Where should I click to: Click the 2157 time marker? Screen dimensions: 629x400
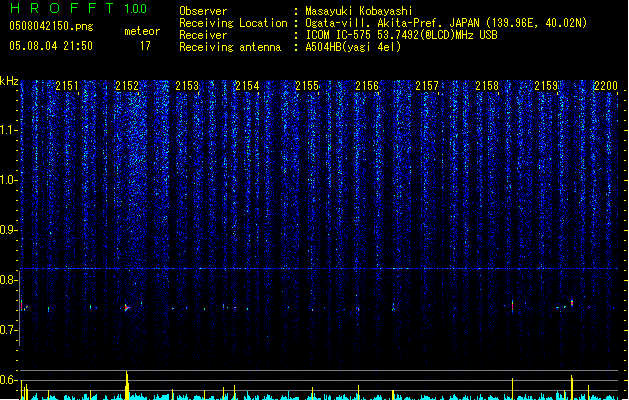(x=427, y=86)
